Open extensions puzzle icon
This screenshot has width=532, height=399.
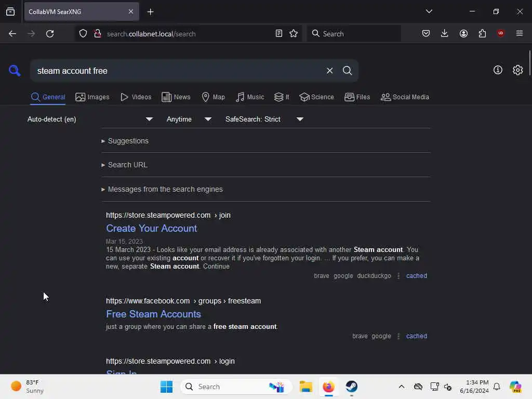[x=482, y=33]
